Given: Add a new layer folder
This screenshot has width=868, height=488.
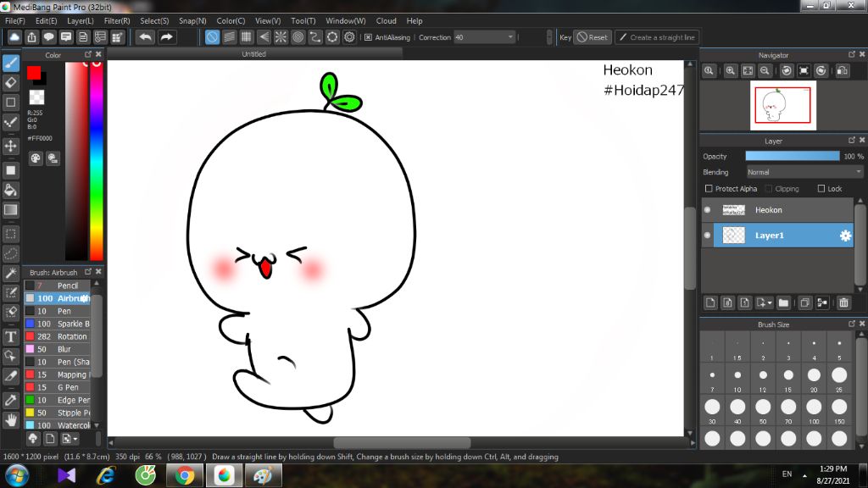Looking at the screenshot, I should [x=783, y=302].
